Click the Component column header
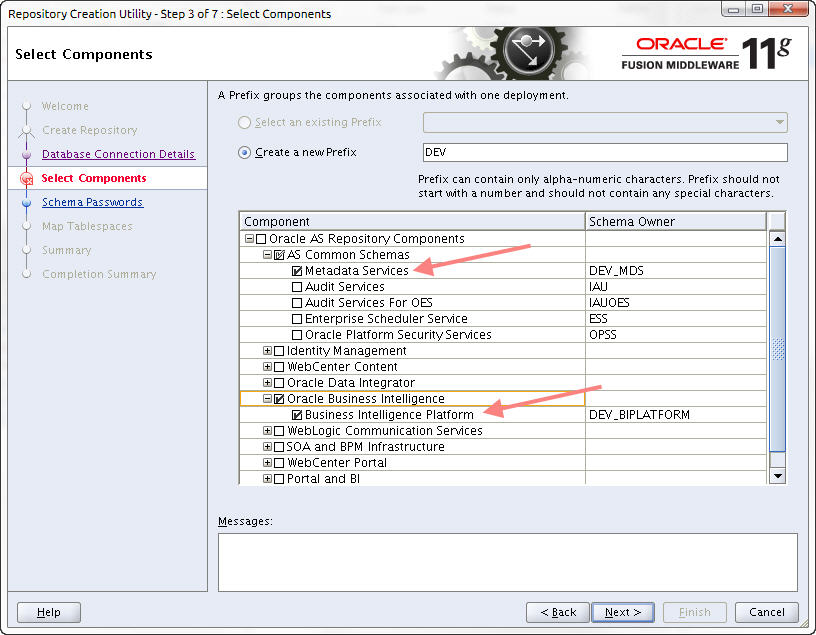Screen dimensions: 816x635 [x=412, y=222]
